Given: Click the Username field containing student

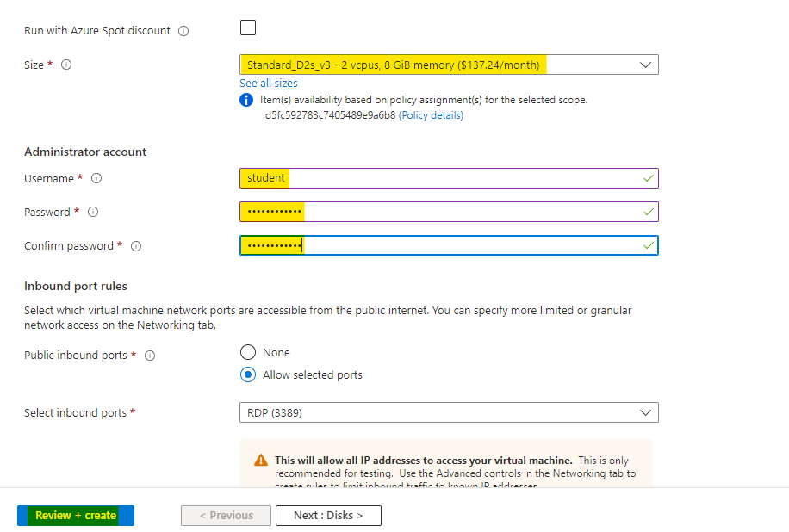Looking at the screenshot, I should coord(448,178).
